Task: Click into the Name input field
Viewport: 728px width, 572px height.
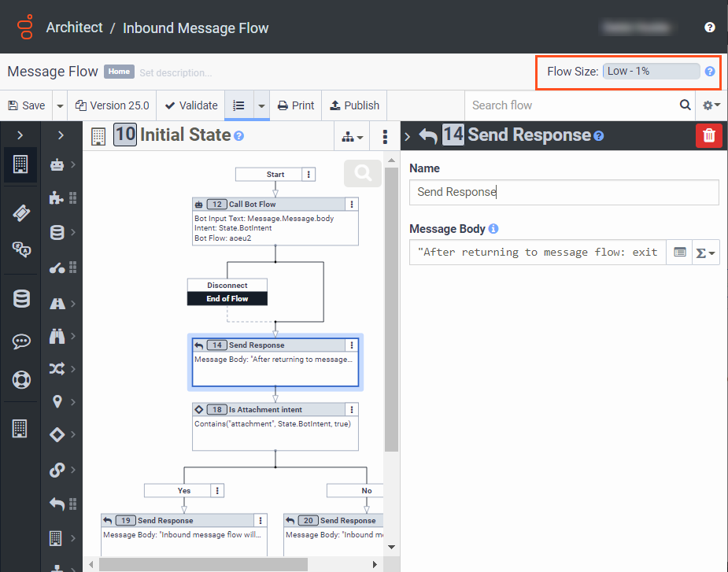Action: 564,192
